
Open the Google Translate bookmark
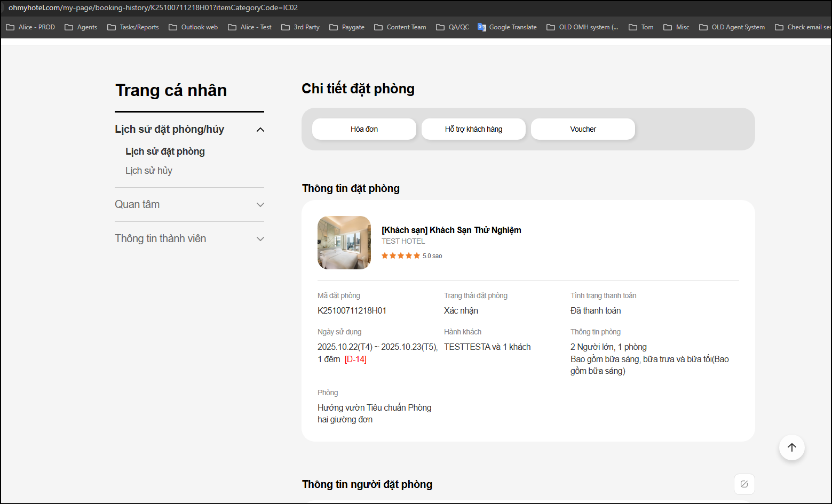507,27
